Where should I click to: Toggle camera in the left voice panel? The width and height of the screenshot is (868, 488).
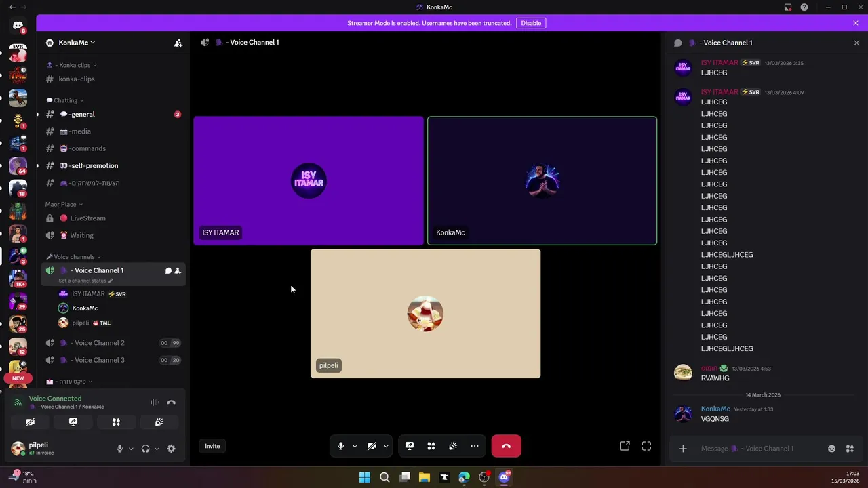coord(31,422)
